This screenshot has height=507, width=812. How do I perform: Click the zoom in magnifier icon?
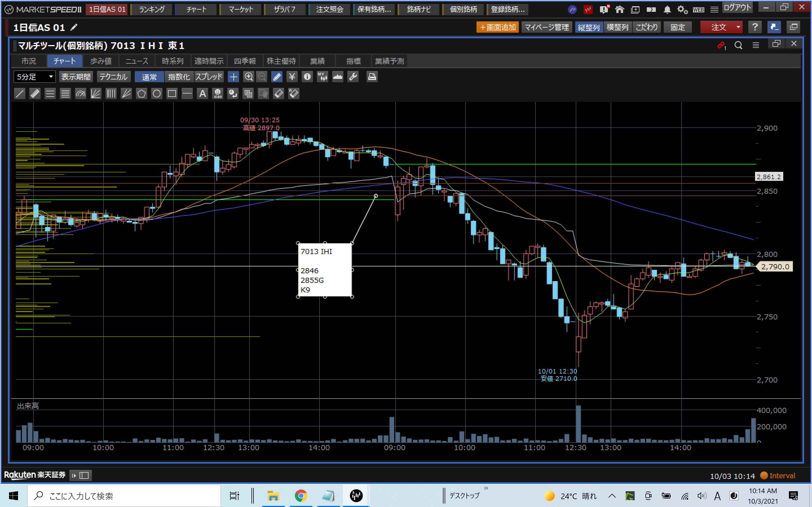(x=248, y=77)
